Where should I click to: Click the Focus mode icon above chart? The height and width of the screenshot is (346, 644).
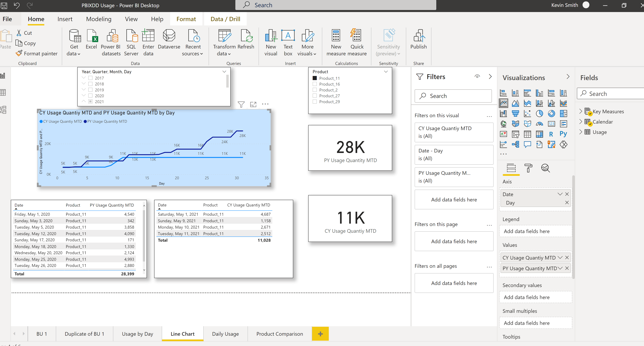tap(253, 104)
